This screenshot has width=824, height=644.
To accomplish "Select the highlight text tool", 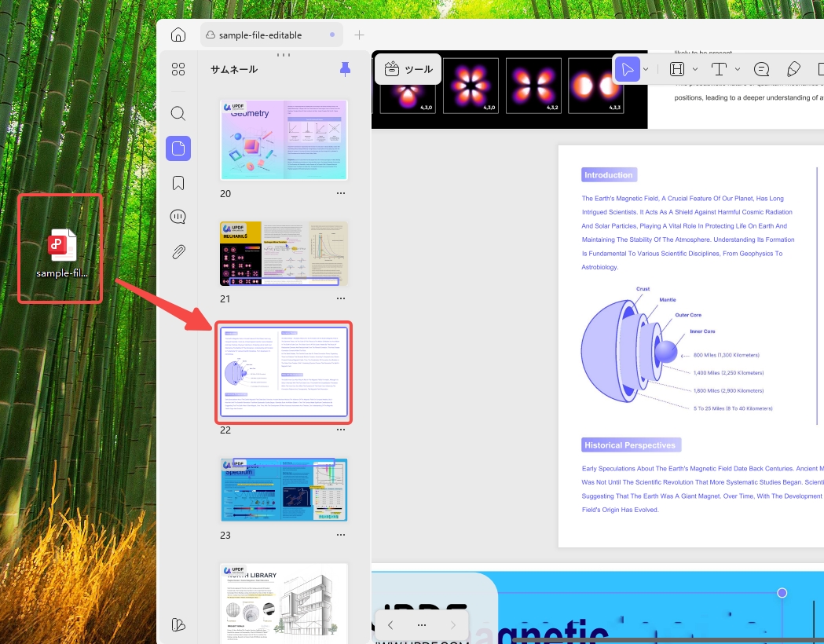I will point(677,69).
